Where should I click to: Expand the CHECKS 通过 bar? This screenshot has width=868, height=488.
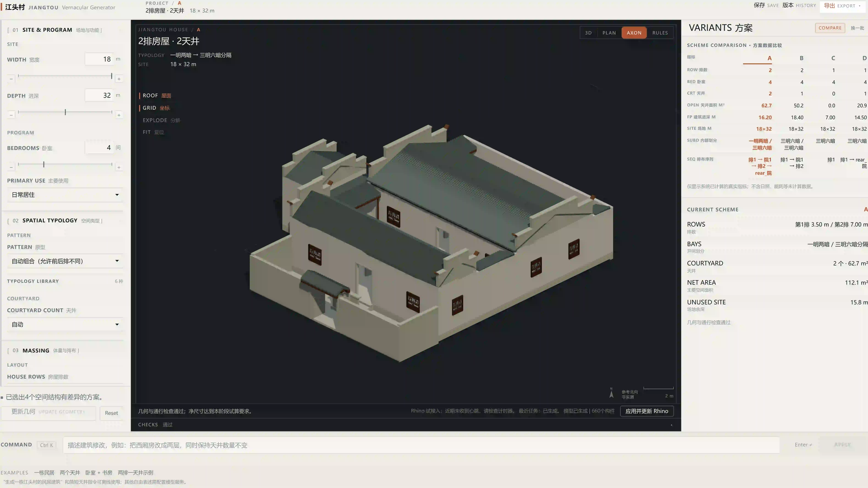[x=406, y=425]
